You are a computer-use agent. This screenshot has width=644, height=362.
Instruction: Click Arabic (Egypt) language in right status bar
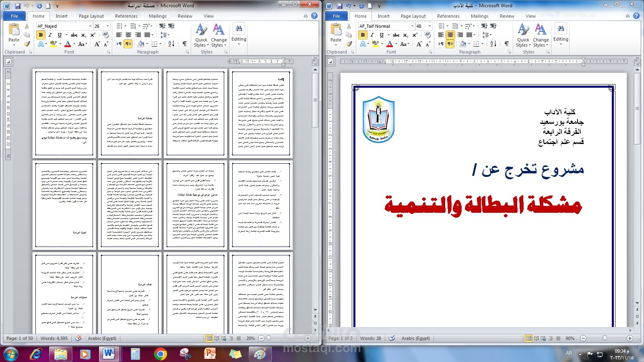pos(416,338)
